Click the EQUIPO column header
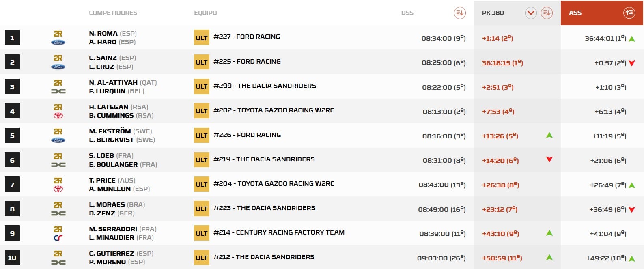Image resolution: width=644 pixels, height=269 pixels. click(x=205, y=13)
